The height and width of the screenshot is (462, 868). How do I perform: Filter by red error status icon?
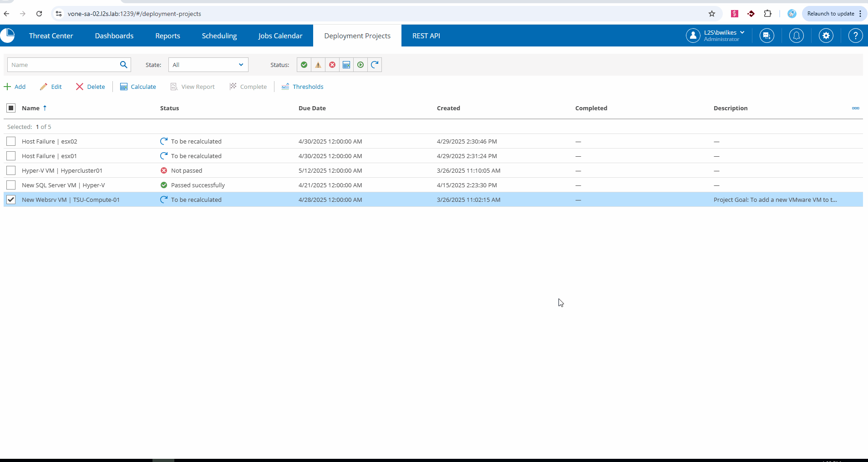coord(332,65)
